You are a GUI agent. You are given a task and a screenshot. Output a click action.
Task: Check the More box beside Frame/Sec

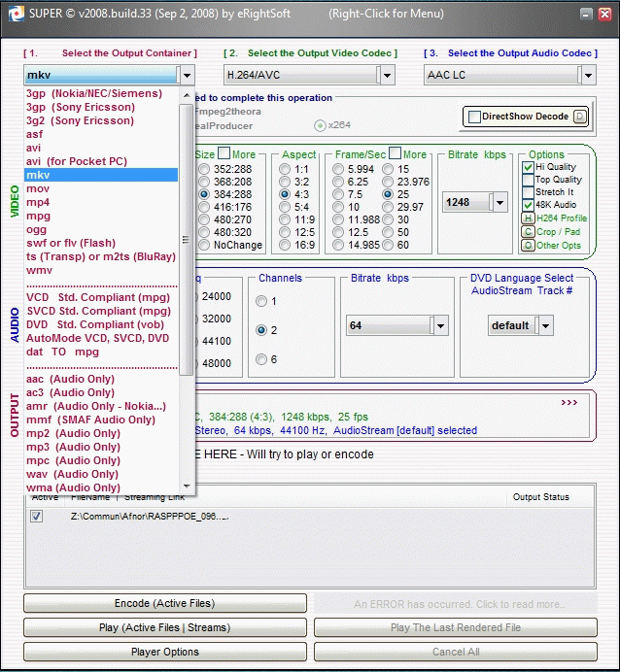pos(395,153)
